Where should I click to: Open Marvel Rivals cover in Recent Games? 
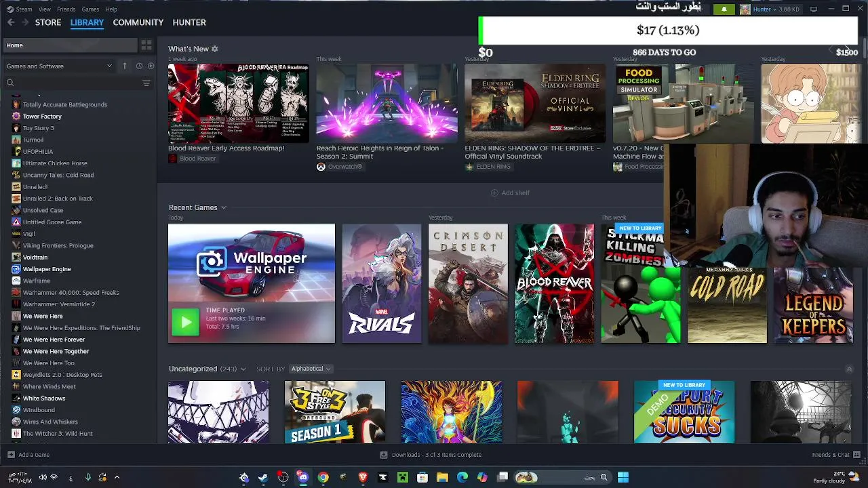[x=382, y=283]
